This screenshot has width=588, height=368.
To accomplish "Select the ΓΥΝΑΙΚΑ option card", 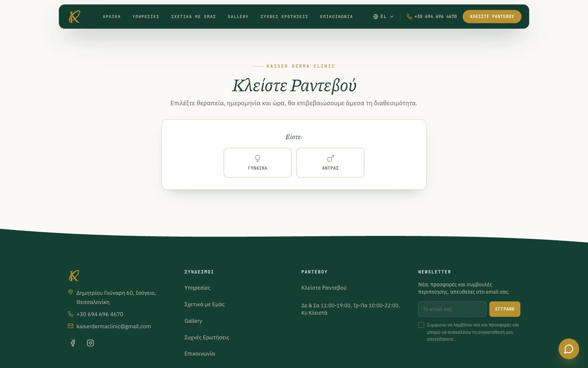I will point(258,163).
